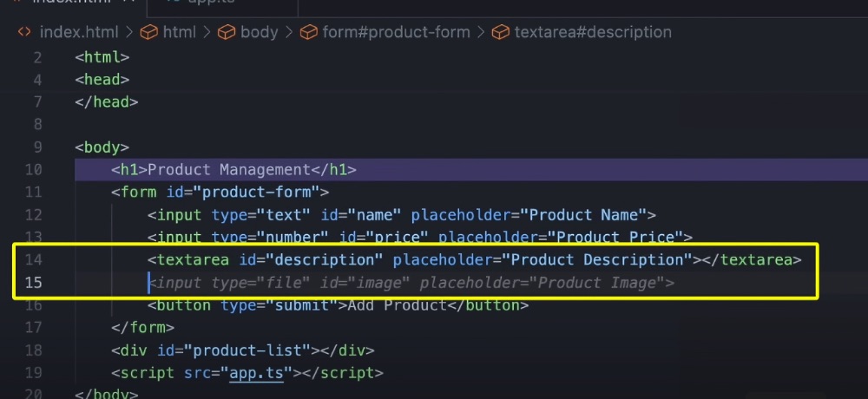Viewport: 868px width, 399px height.
Task: Click the "product-form" id value
Action: click(x=256, y=193)
